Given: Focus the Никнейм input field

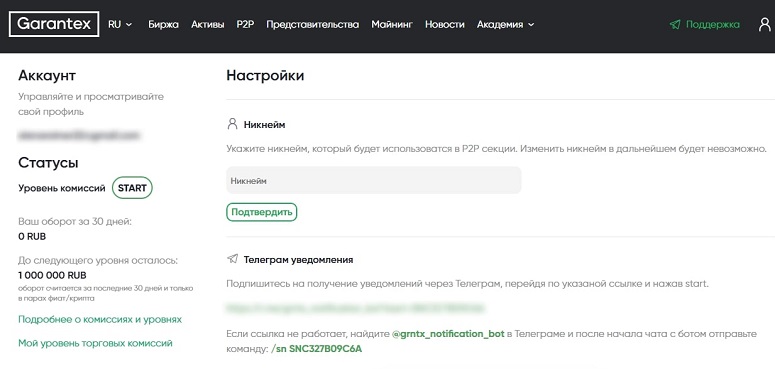Looking at the screenshot, I should (374, 180).
